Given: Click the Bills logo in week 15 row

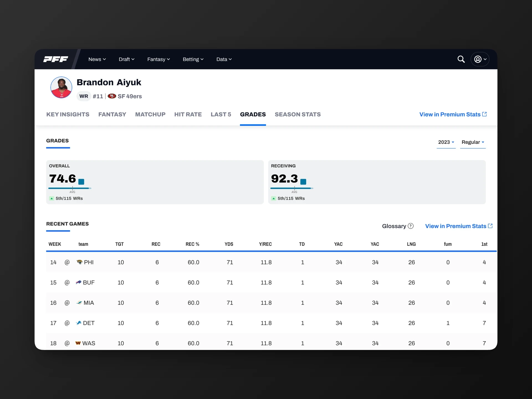Looking at the screenshot, I should [x=78, y=282].
